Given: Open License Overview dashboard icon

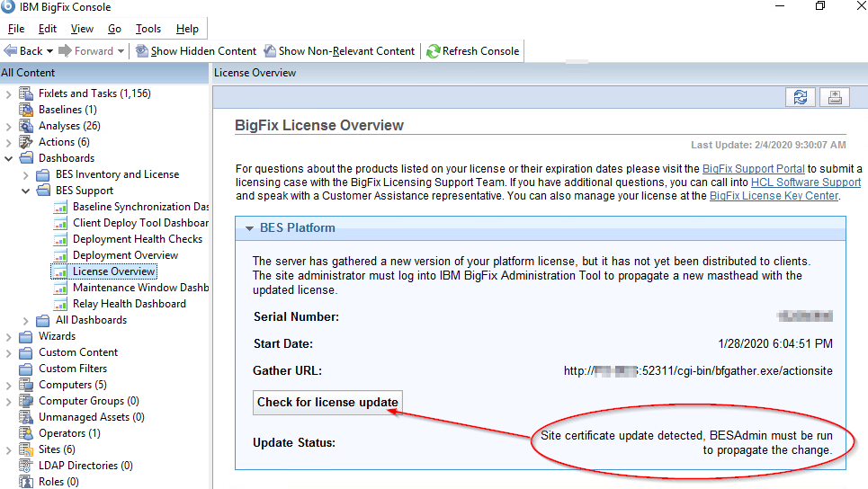Looking at the screenshot, I should coord(60,271).
